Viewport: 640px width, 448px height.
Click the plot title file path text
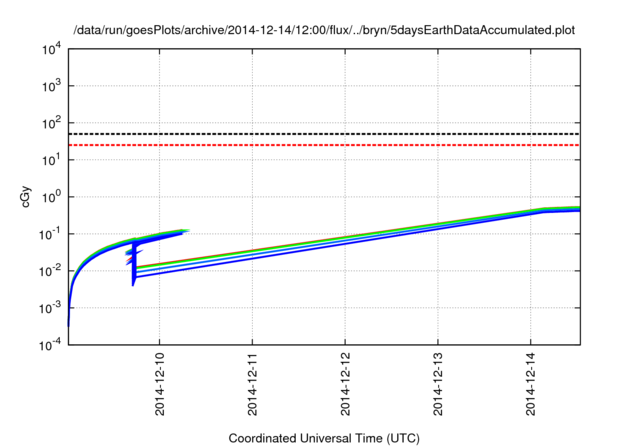324,30
